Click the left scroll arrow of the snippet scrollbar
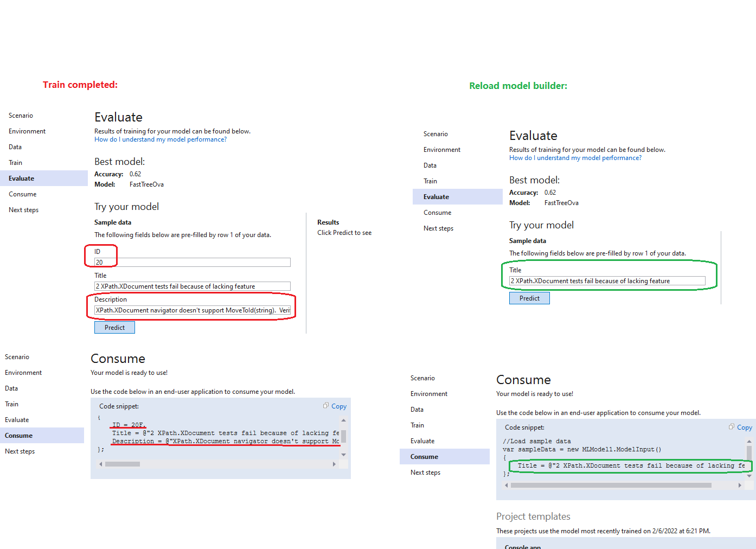 [100, 464]
